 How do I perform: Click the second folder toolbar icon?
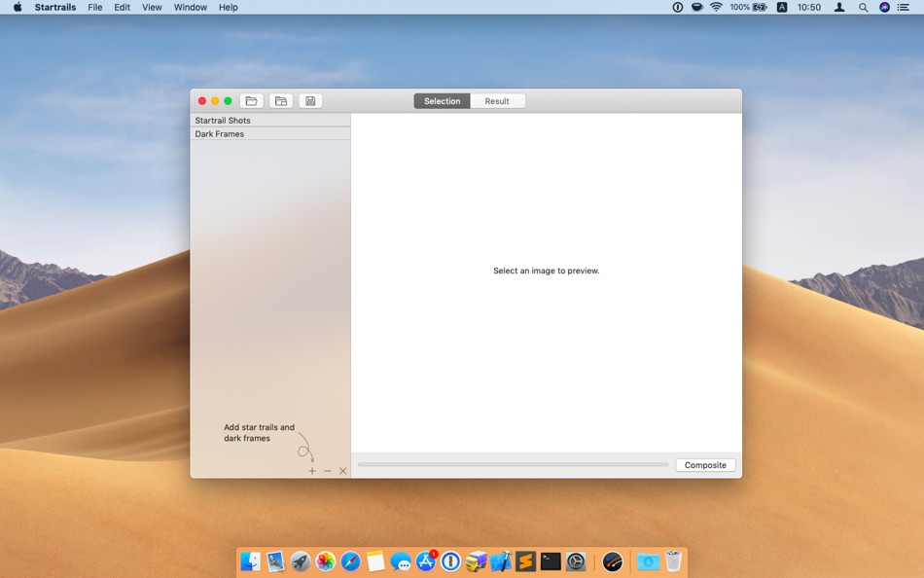tap(281, 101)
